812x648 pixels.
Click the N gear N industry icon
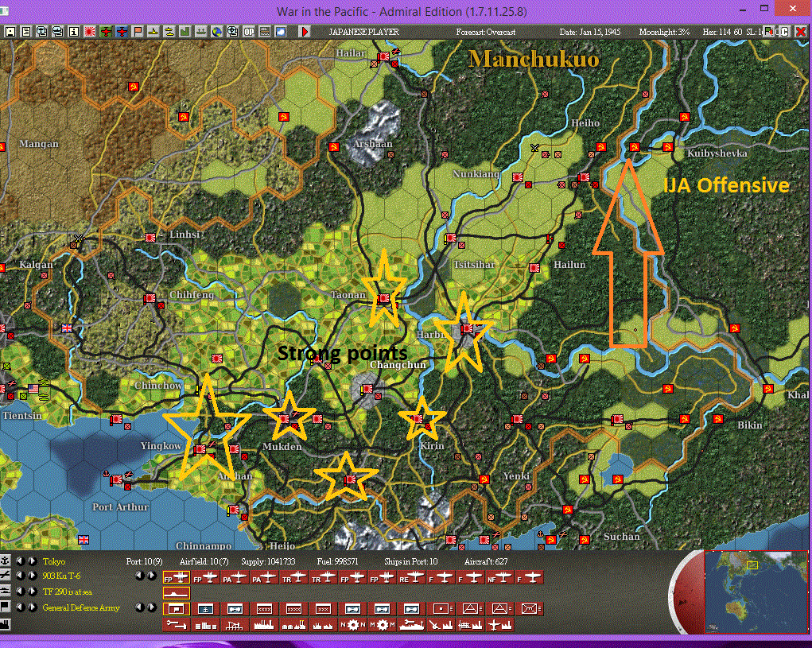[x=352, y=625]
